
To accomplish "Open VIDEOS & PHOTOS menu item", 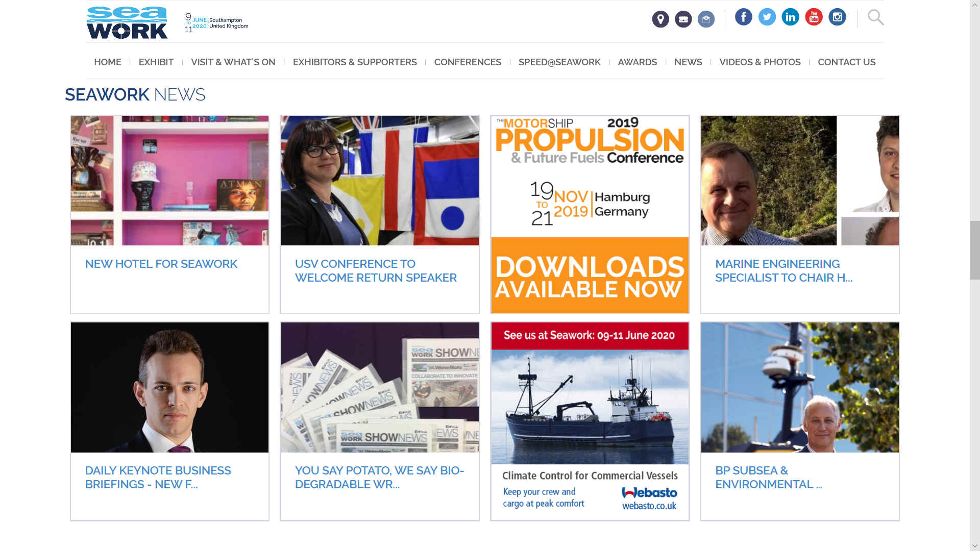I will click(760, 62).
